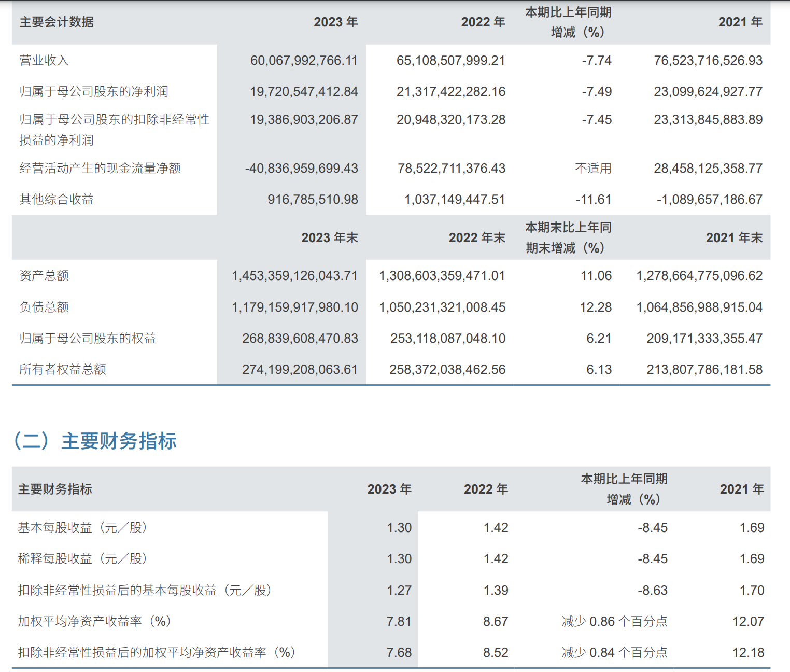Click the 不适用 cell
This screenshot has height=672, width=790.
tap(591, 168)
